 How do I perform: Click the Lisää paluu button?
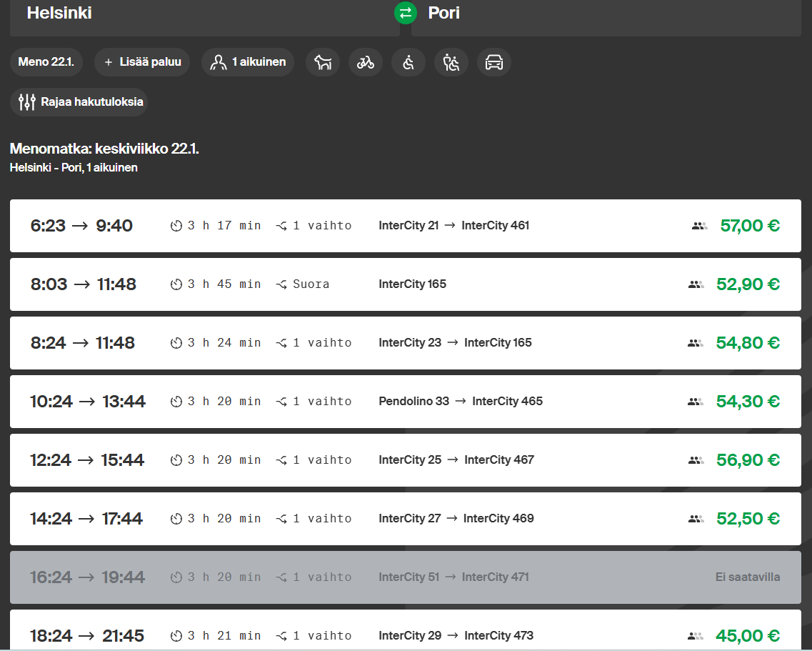142,62
